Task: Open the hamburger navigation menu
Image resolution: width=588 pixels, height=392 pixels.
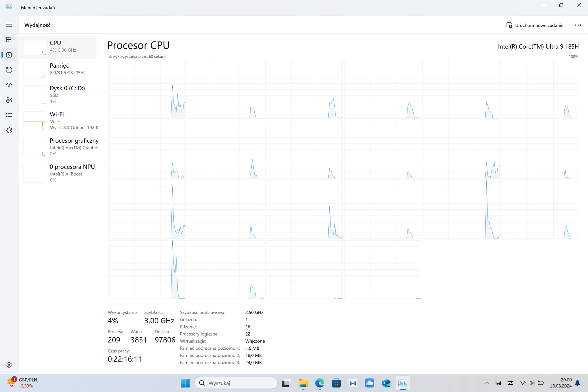Action: [9, 25]
